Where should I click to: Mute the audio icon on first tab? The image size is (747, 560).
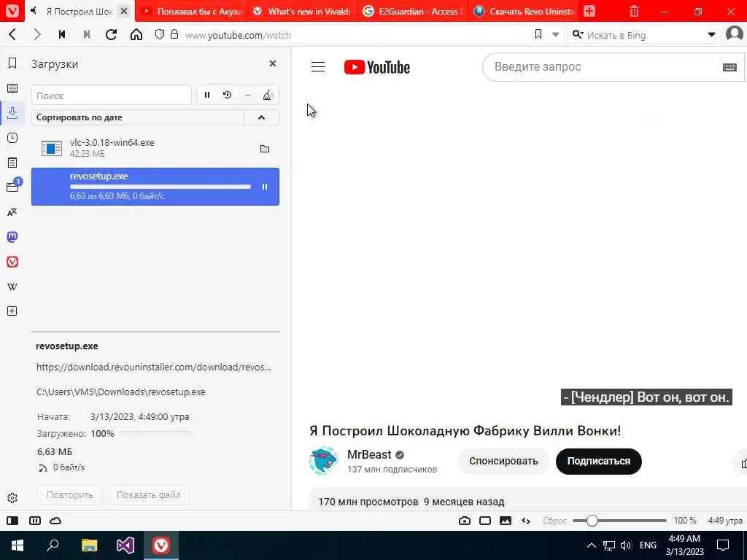34,11
